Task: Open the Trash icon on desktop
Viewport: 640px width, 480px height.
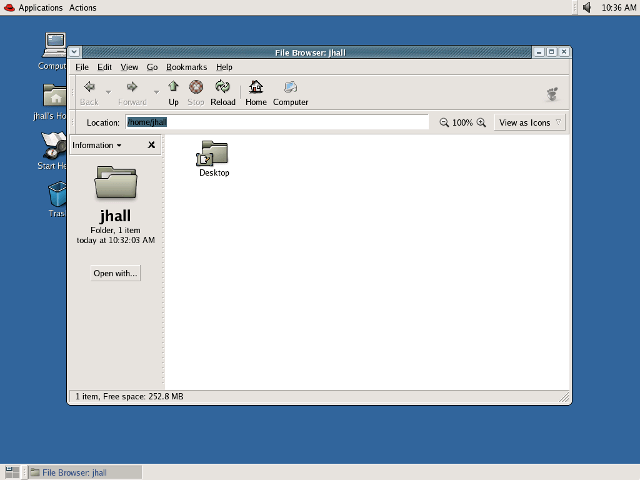Action: coord(58,192)
